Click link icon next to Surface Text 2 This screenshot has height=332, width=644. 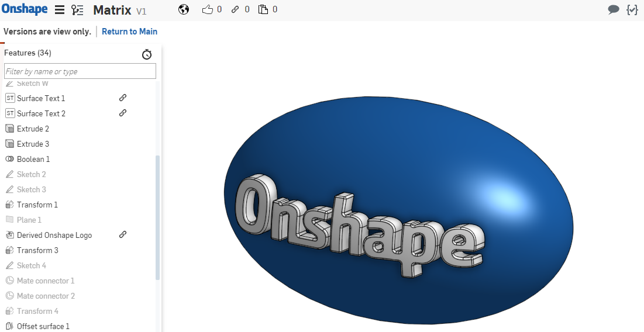tap(123, 113)
